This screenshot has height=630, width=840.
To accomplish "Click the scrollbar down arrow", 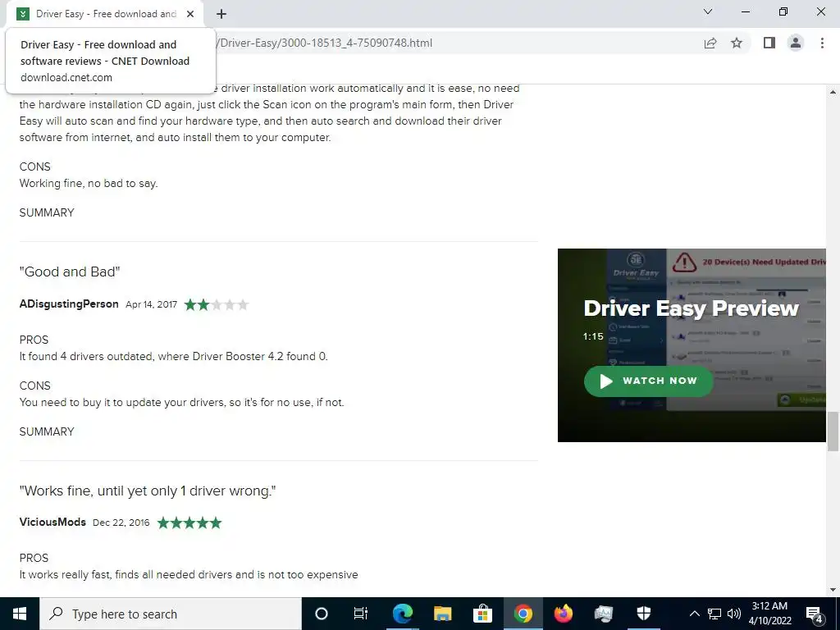I will 833,589.
